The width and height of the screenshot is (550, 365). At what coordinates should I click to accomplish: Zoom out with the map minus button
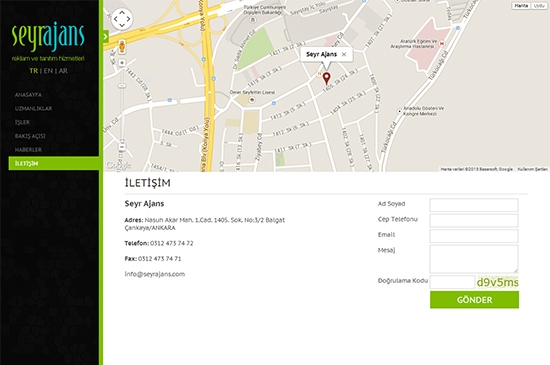click(122, 146)
